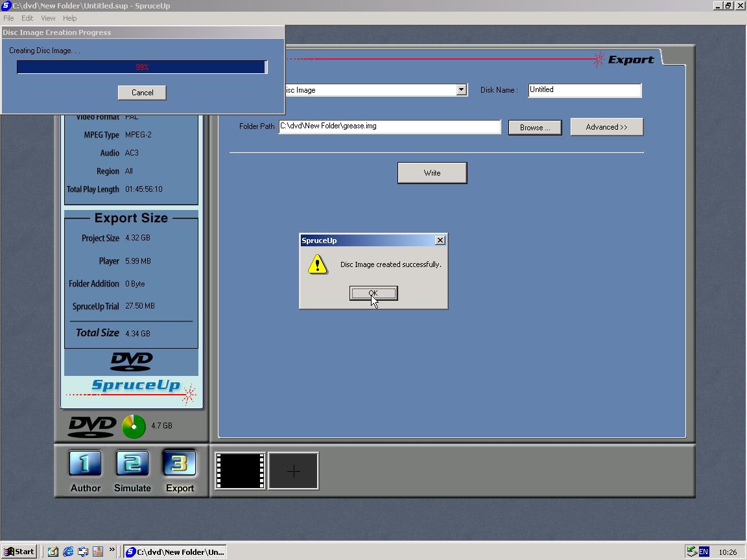Click the Total Size value 4.34 GB

[x=137, y=333]
